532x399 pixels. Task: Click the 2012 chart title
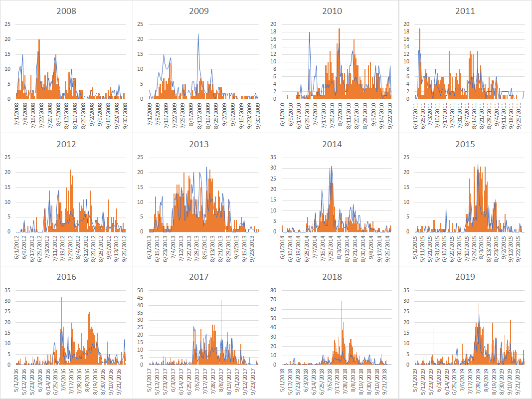[x=66, y=144]
